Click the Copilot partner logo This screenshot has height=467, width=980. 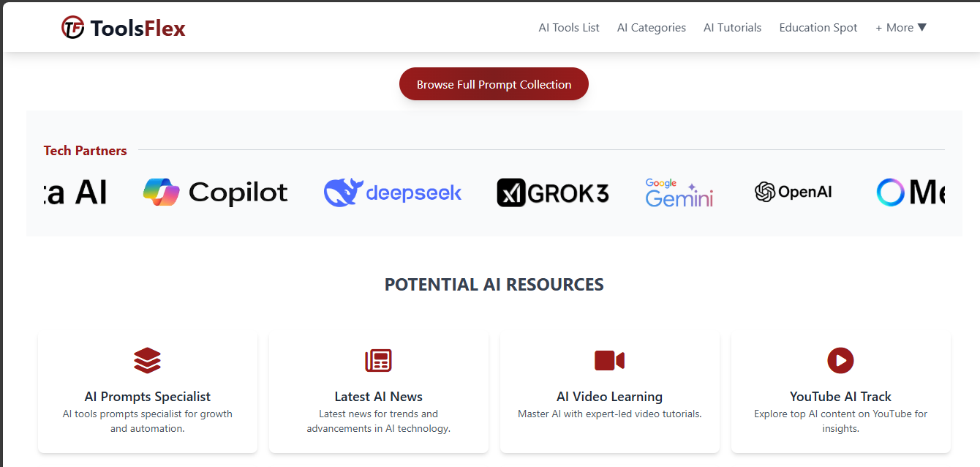pyautogui.click(x=215, y=193)
